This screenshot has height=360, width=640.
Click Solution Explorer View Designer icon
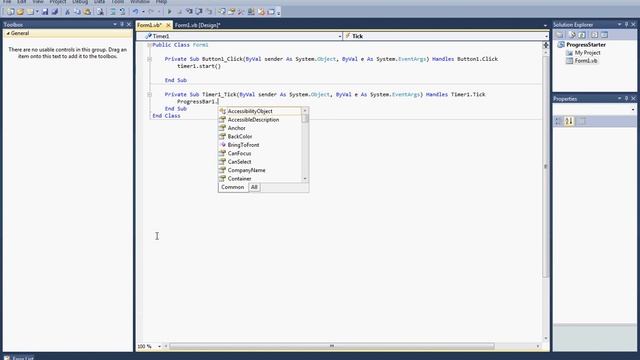pyautogui.click(x=604, y=35)
